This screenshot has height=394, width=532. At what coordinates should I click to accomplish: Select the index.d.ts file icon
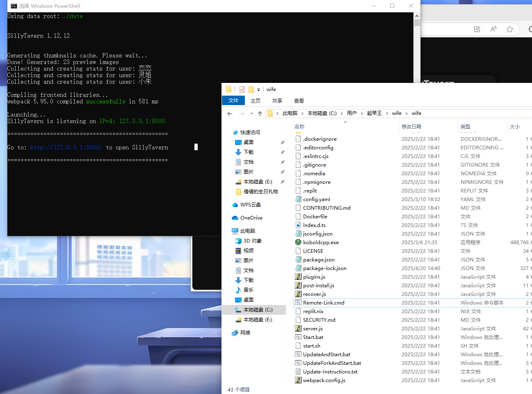[x=298, y=225]
